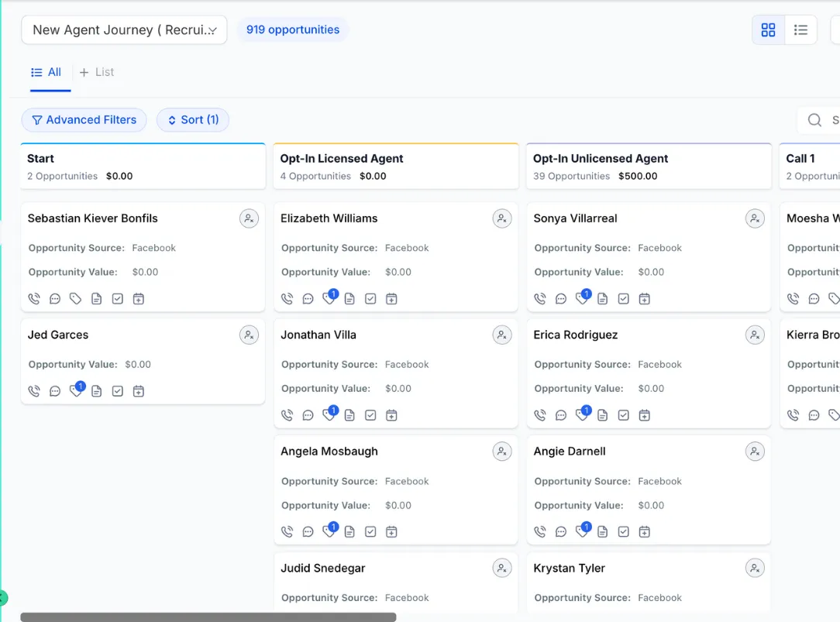Click unassigned user icon on Judid Snedegar card
This screenshot has height=622, width=840.
(x=502, y=569)
